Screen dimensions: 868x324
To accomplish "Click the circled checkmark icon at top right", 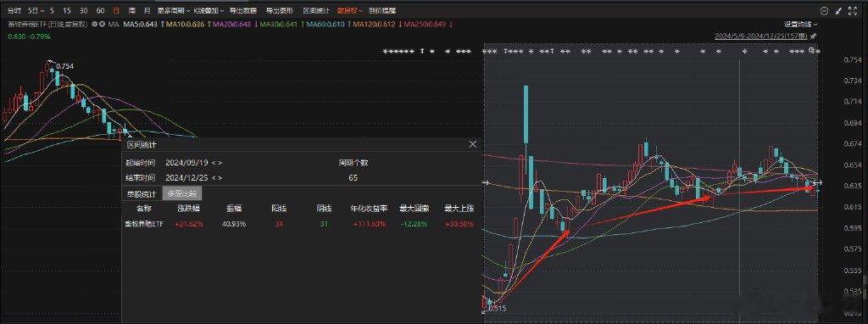I will pyautogui.click(x=824, y=10).
